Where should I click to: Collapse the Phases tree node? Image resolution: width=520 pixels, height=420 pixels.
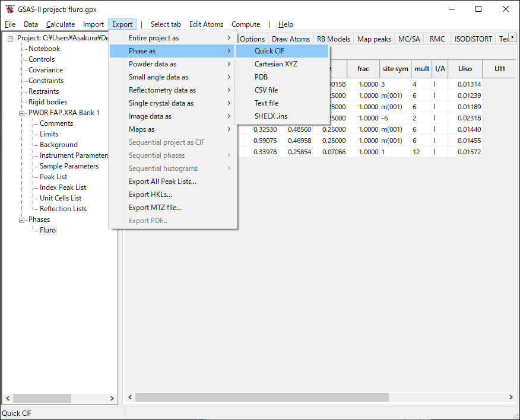[x=22, y=219]
